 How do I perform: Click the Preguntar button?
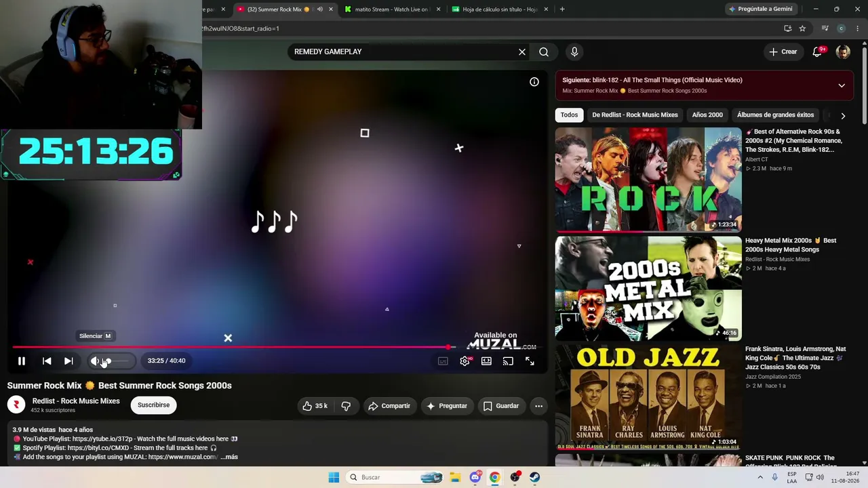pos(446,406)
